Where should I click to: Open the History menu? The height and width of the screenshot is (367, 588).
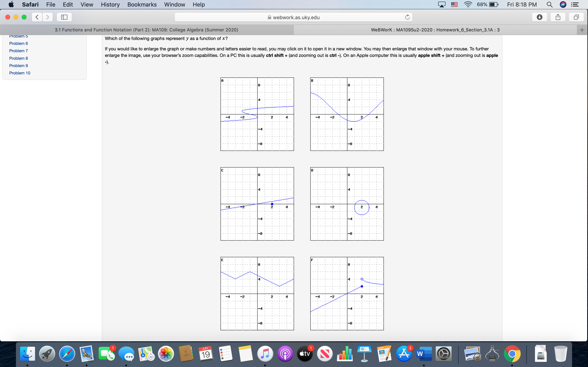(x=110, y=4)
